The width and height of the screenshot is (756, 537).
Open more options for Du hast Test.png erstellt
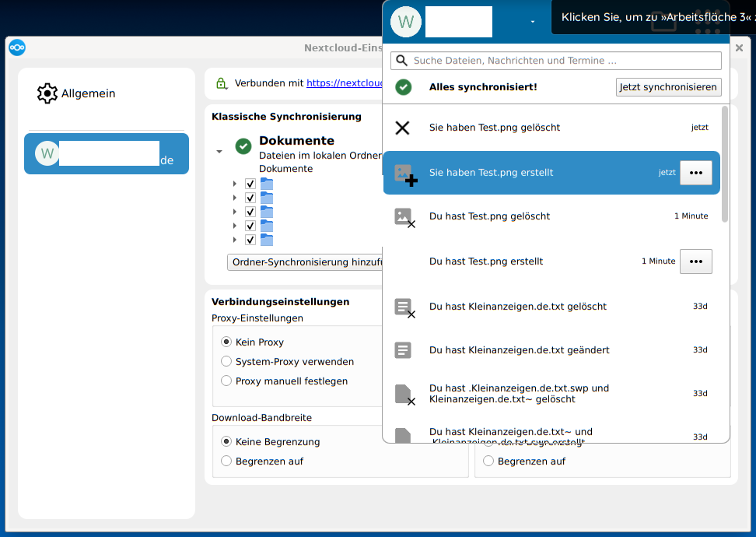tap(696, 261)
